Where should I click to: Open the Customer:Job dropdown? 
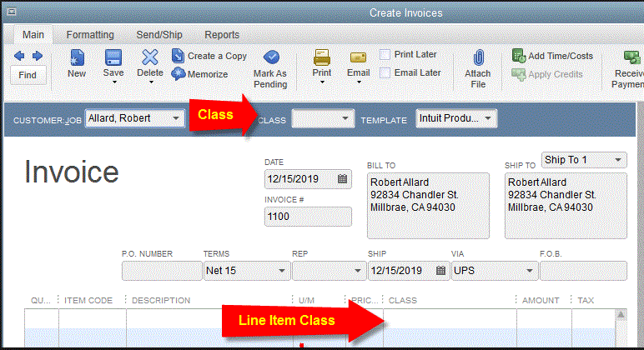[x=176, y=118]
